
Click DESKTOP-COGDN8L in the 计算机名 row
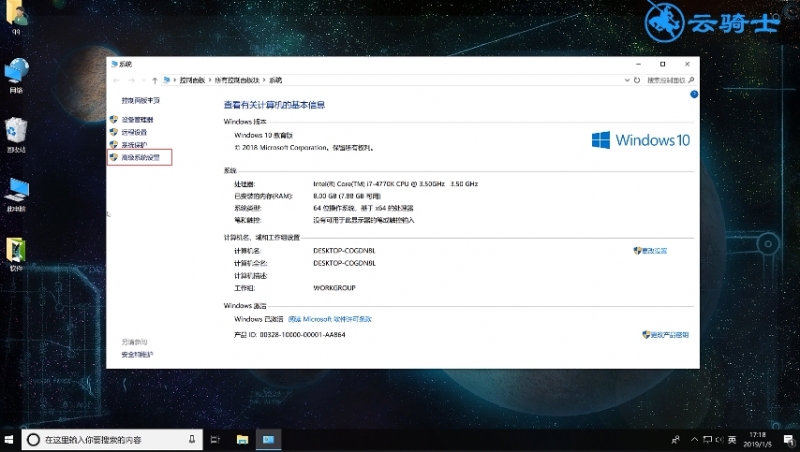[x=344, y=251]
